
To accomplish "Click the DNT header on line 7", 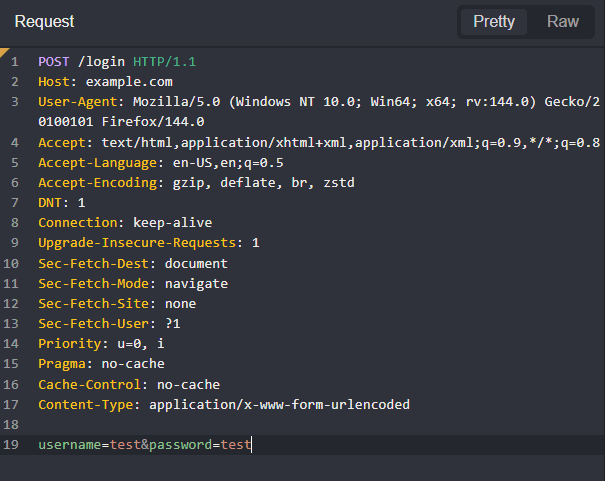I will (x=50, y=203).
